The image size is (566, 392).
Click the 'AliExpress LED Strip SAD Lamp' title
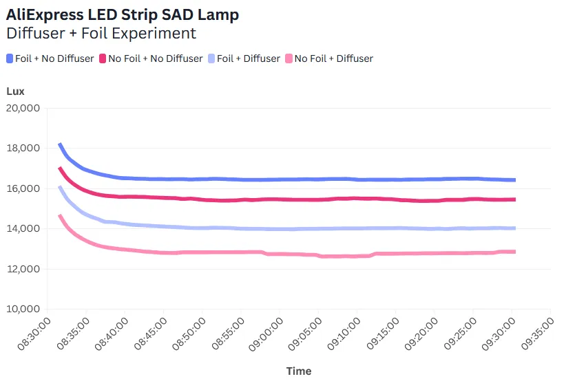point(123,14)
